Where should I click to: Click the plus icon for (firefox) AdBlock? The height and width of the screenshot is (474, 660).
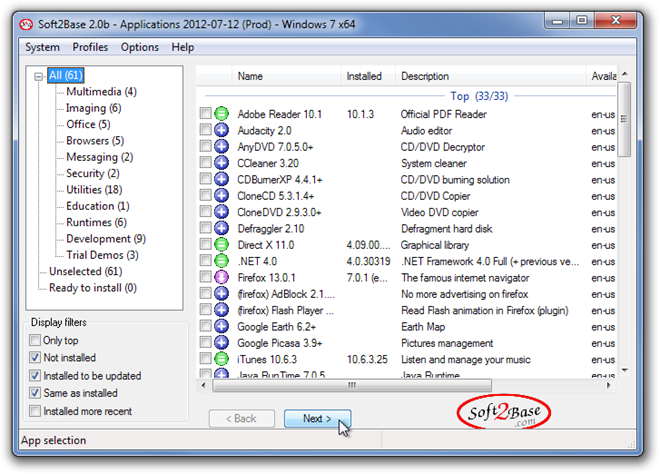pyautogui.click(x=221, y=294)
